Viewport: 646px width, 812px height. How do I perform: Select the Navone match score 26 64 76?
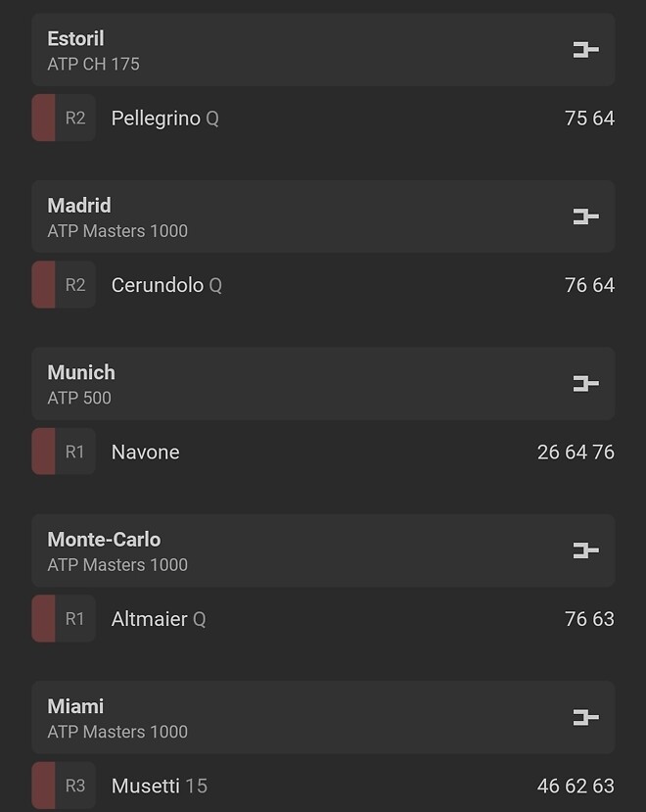tap(576, 453)
